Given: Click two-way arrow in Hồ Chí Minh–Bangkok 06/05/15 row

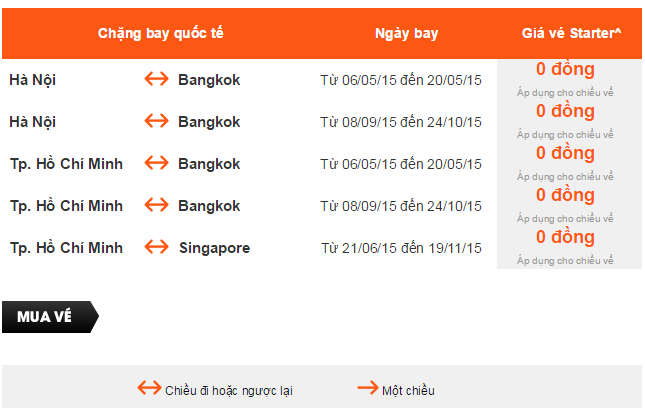Looking at the screenshot, I should 157,163.
